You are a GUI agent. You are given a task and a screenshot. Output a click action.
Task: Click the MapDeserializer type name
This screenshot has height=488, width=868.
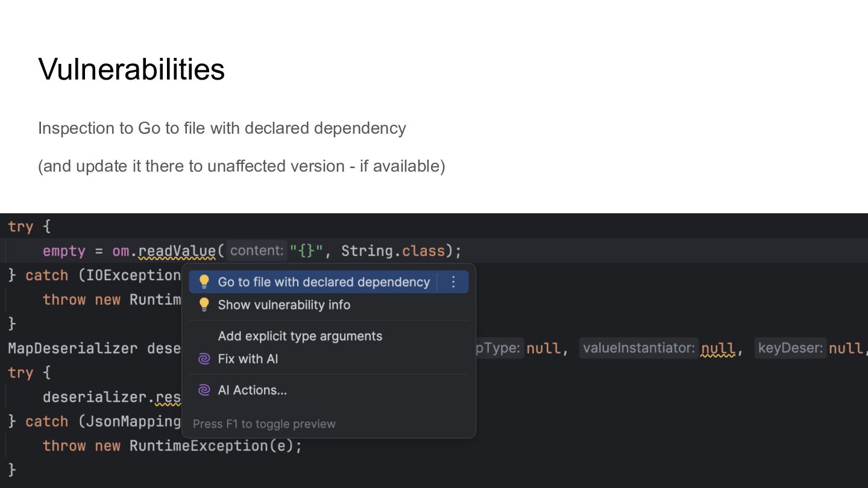(x=72, y=348)
